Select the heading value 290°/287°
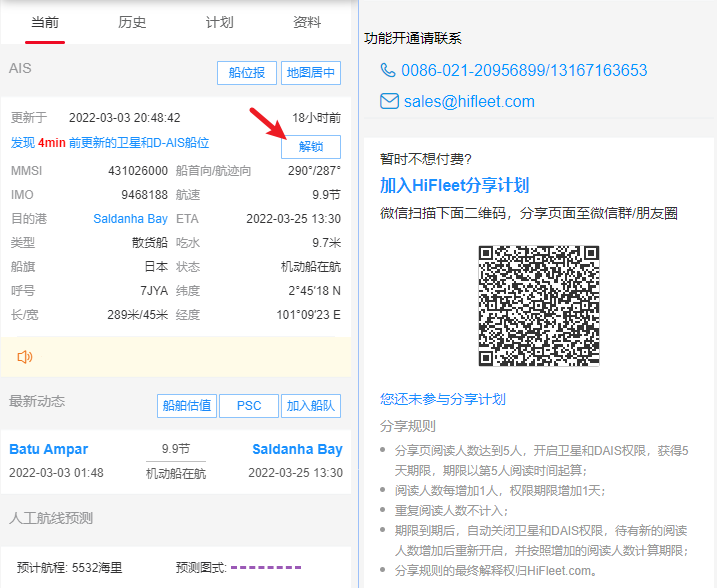This screenshot has width=717, height=588. (315, 171)
